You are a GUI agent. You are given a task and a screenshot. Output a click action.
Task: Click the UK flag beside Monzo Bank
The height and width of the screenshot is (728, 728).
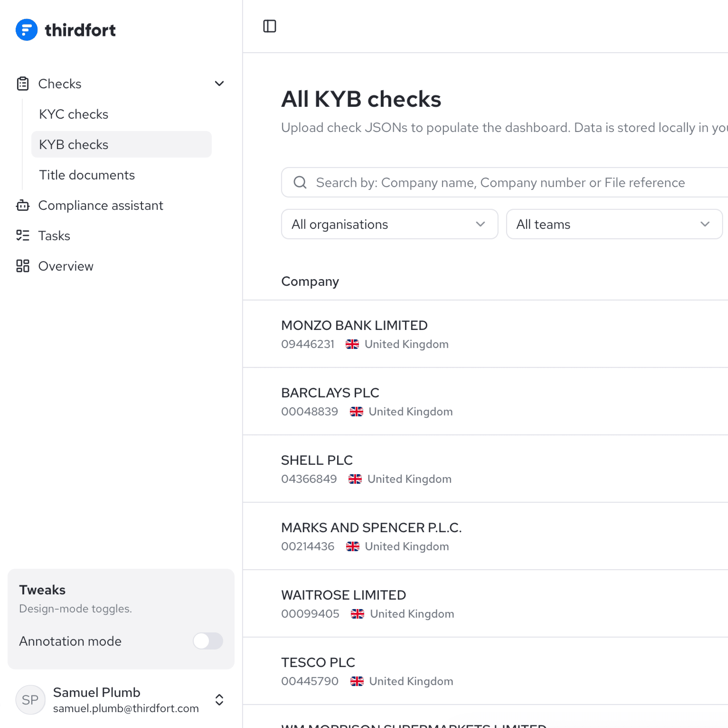pyautogui.click(x=352, y=344)
